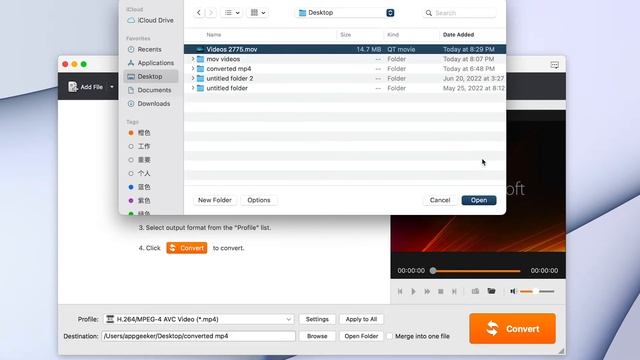The height and width of the screenshot is (360, 640).
Task: Mute the preview audio speaker icon
Action: click(513, 291)
